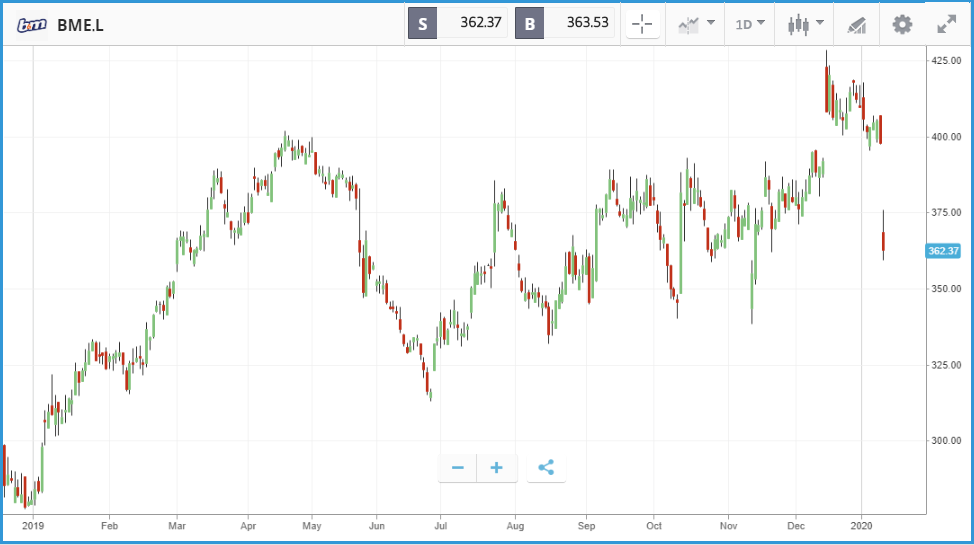This screenshot has width=974, height=545.
Task: Click the Aug date axis label
Action: pos(515,526)
